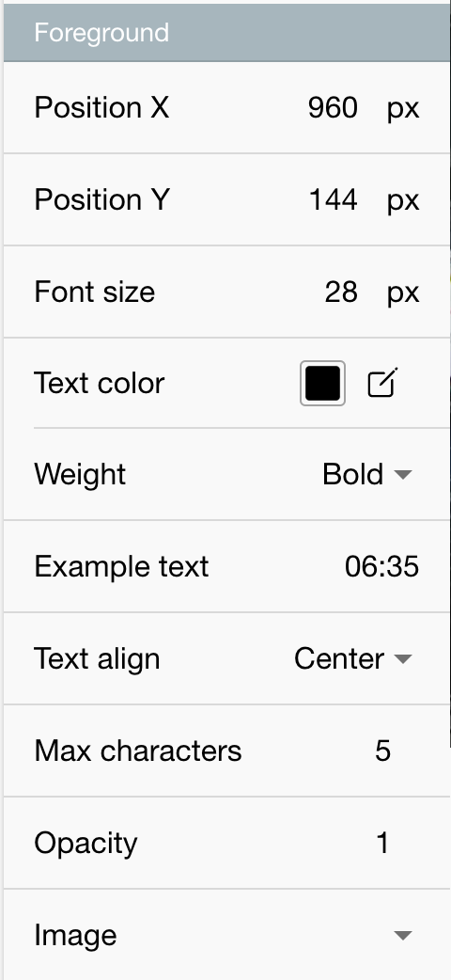
Task: Expand the Text align Center dropdown
Action: [x=353, y=658]
